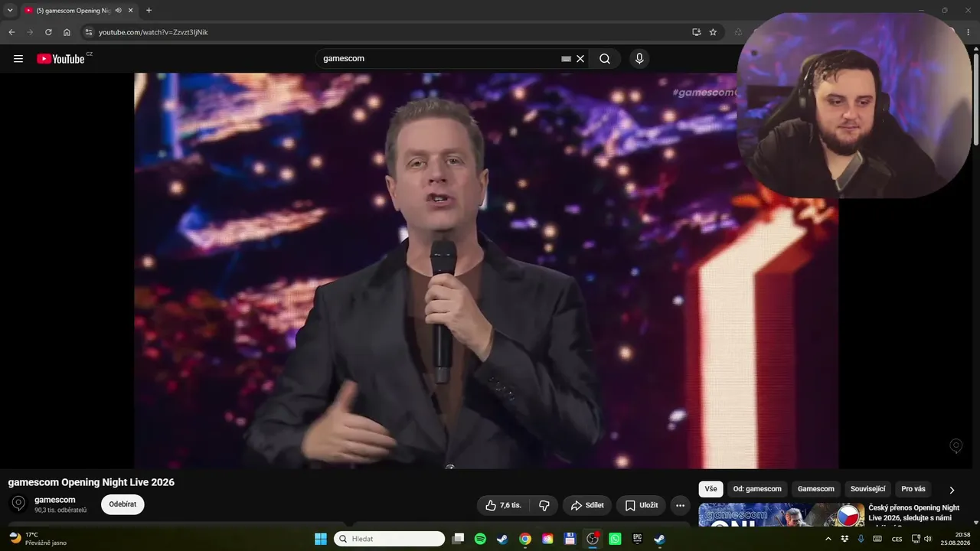Open the second Steam taskbar icon
980x551 pixels.
pos(659,539)
